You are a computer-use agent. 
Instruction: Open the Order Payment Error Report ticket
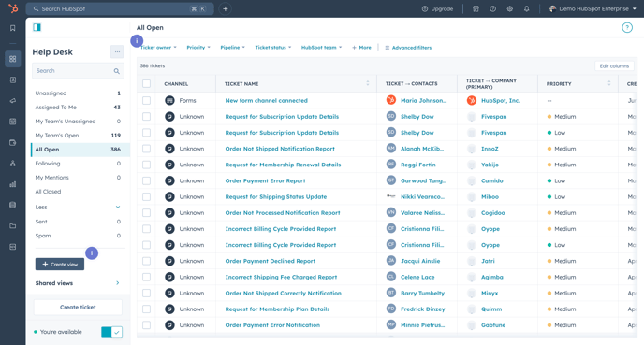click(265, 180)
